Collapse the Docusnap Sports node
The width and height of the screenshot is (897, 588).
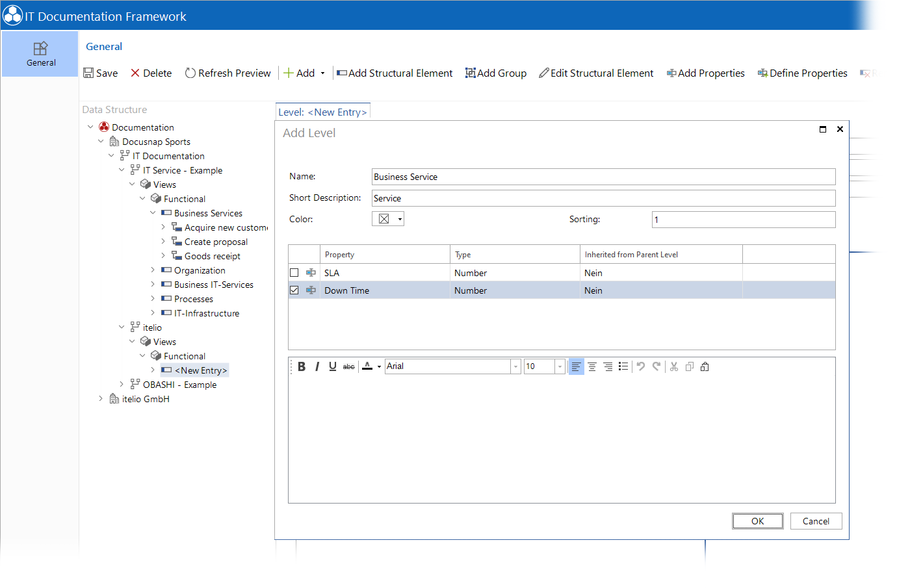click(x=101, y=141)
